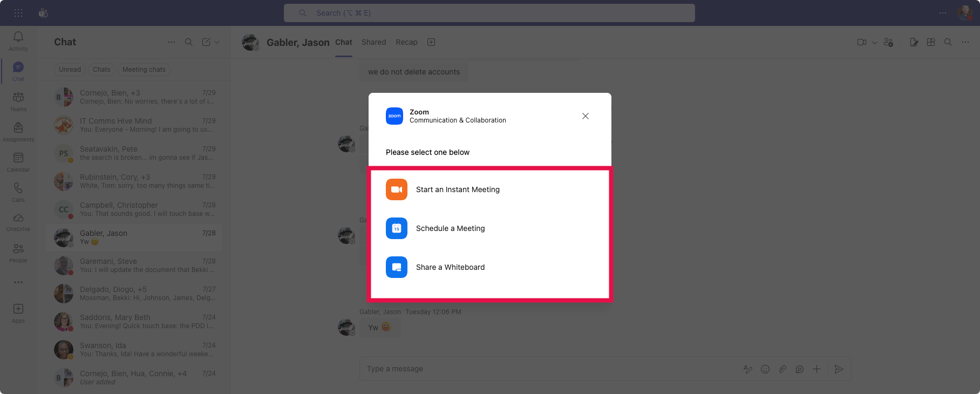Click the top search bar
Viewport: 980px width, 394px height.
coord(489,13)
